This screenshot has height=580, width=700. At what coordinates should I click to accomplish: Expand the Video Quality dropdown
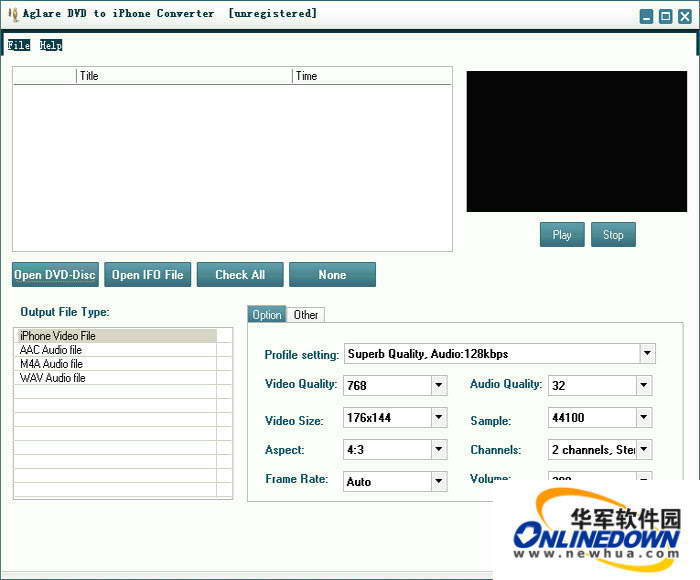pos(439,385)
